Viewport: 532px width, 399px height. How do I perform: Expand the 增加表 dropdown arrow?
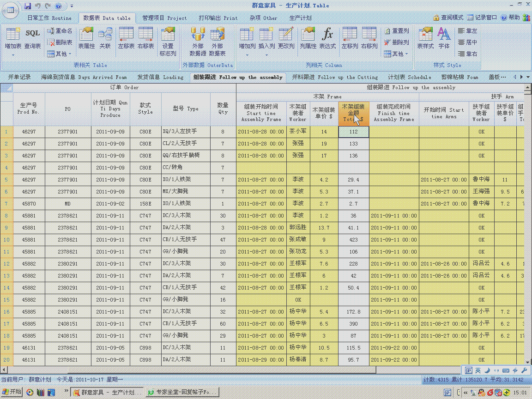pyautogui.click(x=13, y=55)
